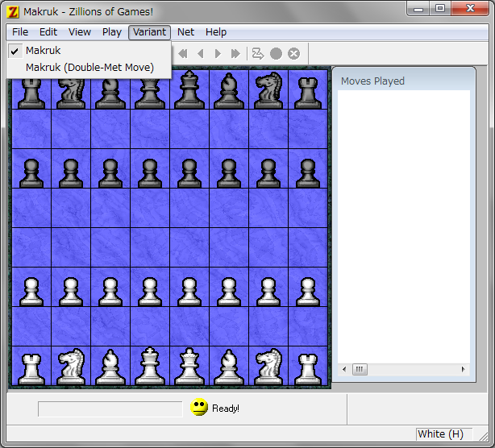Minimize the Makruk window
This screenshot has height=448, width=495.
click(x=418, y=9)
